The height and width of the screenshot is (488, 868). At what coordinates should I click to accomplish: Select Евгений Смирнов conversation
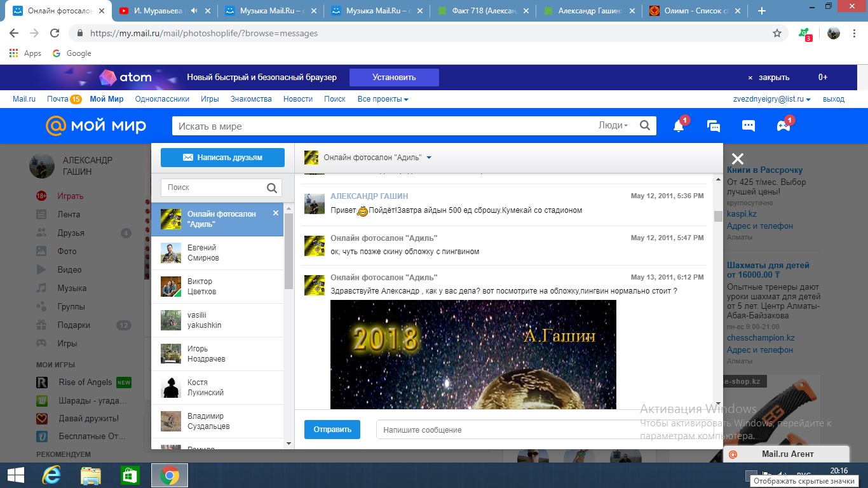[217, 253]
